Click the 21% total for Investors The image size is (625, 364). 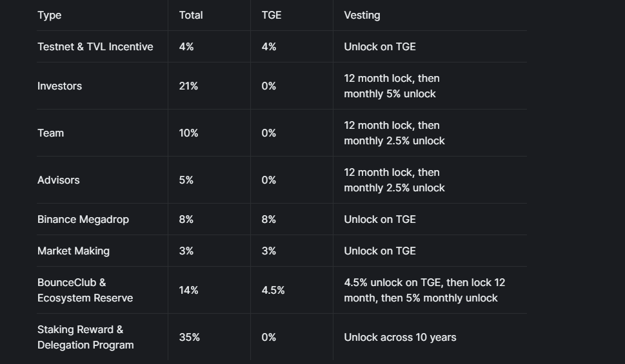point(188,86)
